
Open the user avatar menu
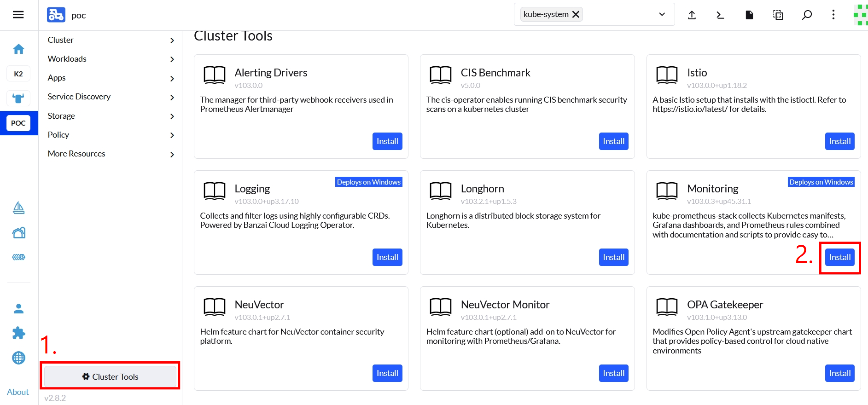click(x=861, y=15)
